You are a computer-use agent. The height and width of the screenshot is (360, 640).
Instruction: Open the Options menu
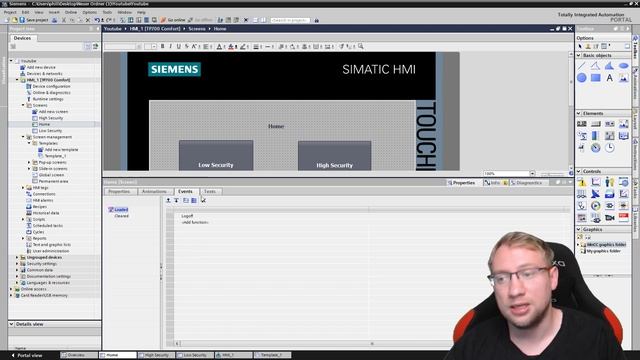point(90,12)
